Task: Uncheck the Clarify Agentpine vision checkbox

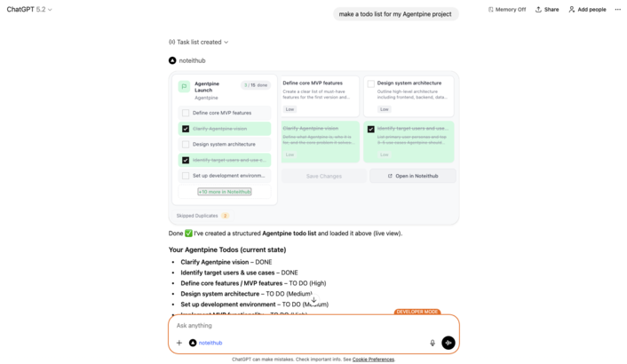Action: point(186,129)
